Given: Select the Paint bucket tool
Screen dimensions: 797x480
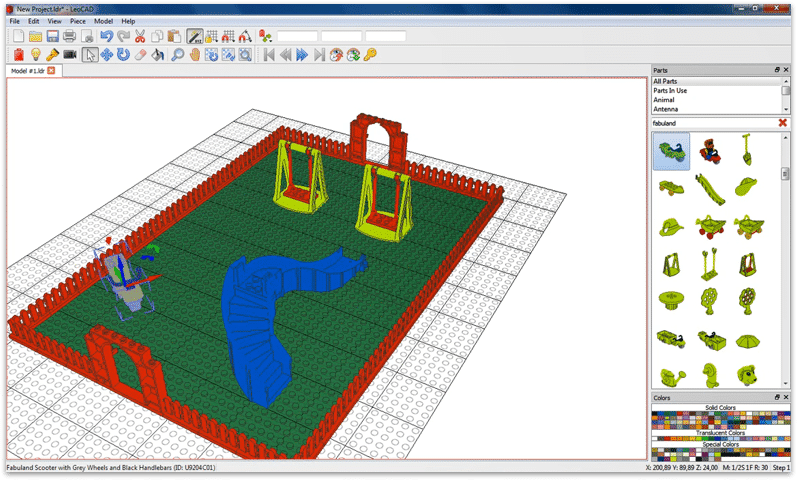Looking at the screenshot, I should tap(158, 54).
